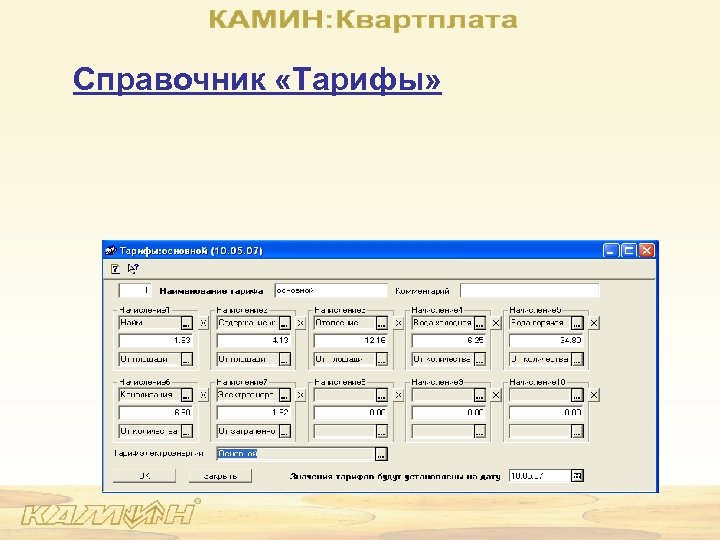
Task: Open selection button for empty Начисление9
Action: pos(479,395)
